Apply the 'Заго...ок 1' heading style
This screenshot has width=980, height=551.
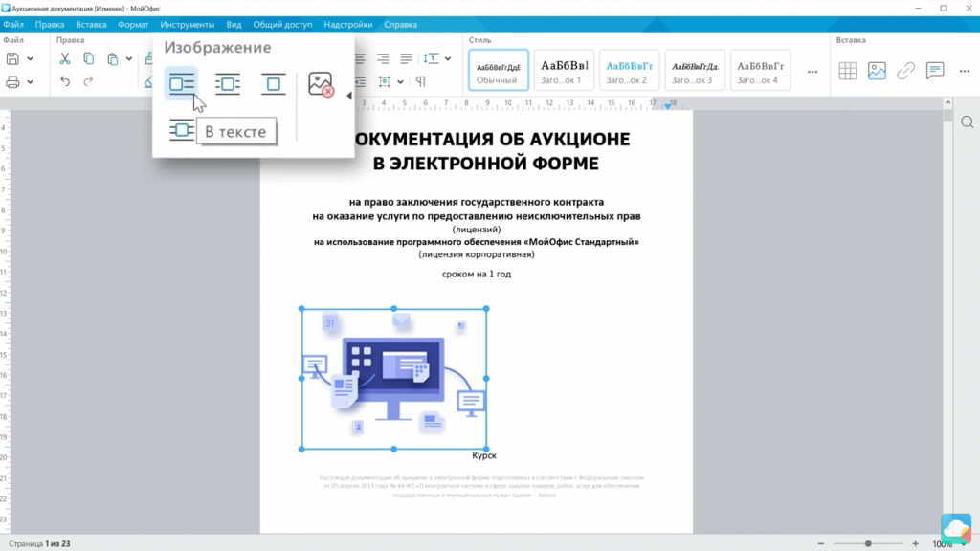[x=564, y=70]
